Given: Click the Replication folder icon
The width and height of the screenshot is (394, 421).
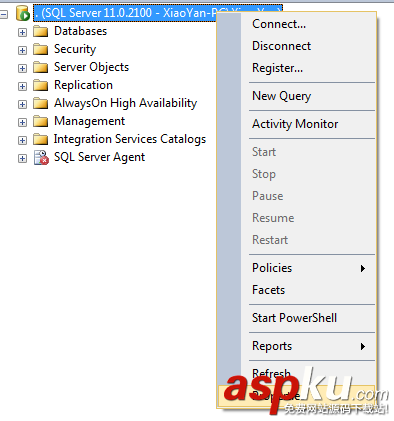Looking at the screenshot, I should tap(41, 85).
